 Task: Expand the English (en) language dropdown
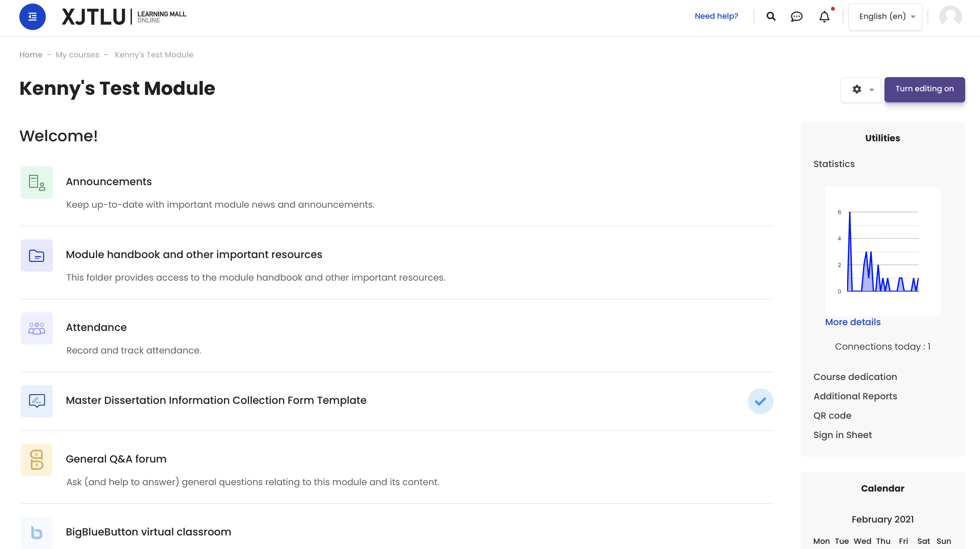[885, 17]
